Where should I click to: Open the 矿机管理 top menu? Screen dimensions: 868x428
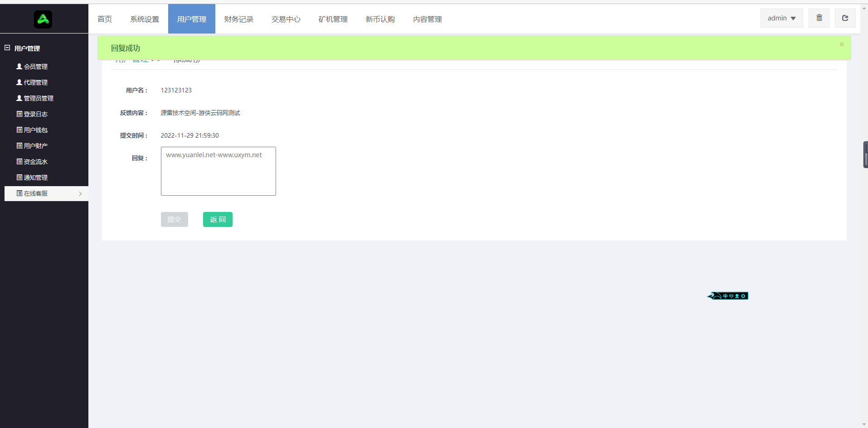333,19
